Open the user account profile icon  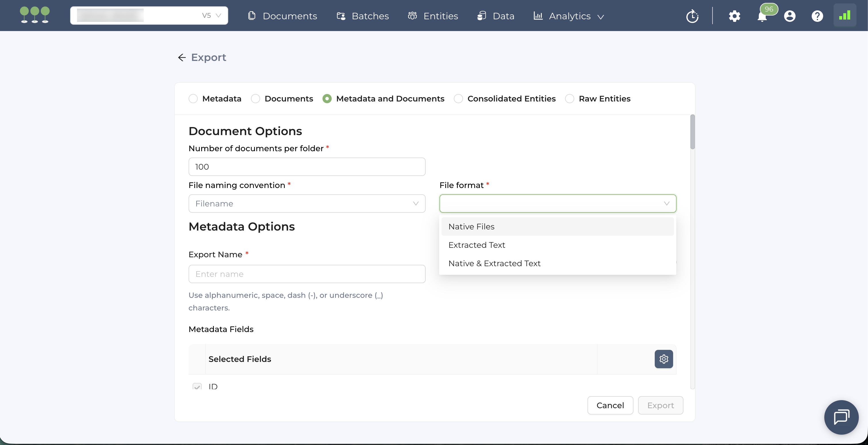790,16
